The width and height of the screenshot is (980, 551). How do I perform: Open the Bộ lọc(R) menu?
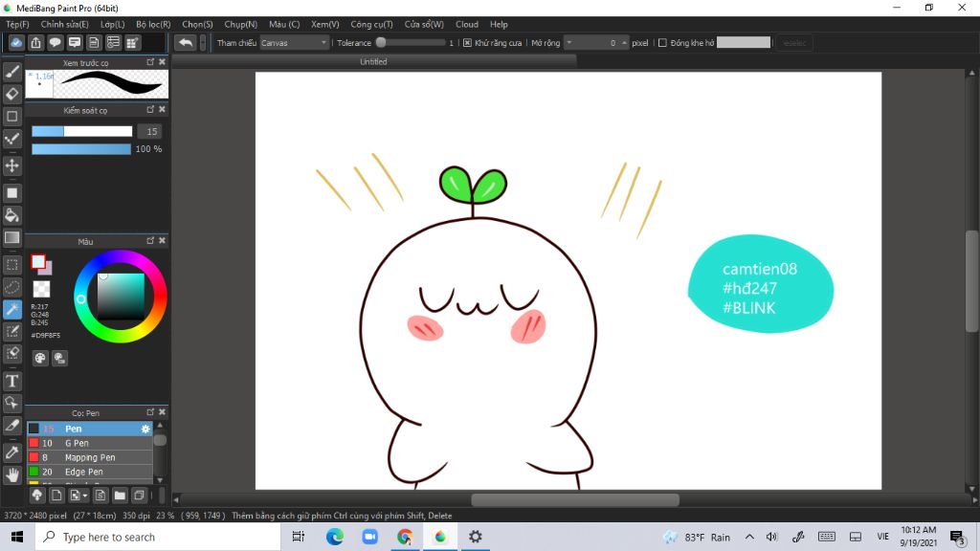click(x=153, y=24)
